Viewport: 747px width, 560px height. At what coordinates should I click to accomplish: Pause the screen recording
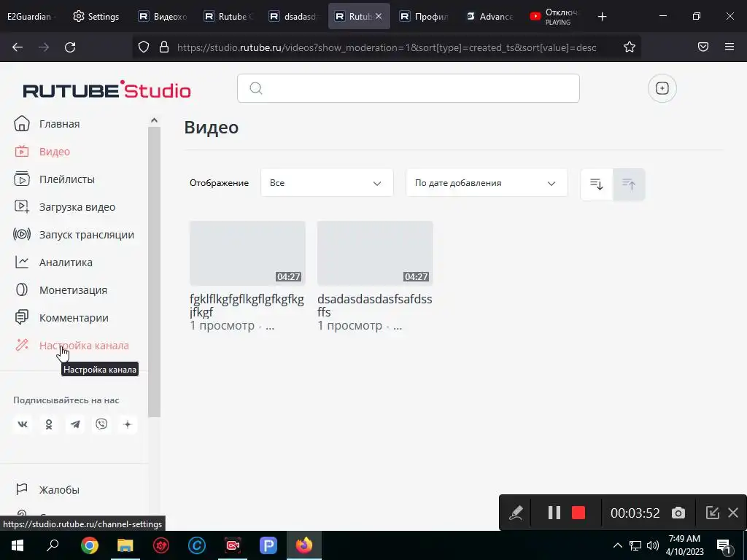[x=554, y=513]
